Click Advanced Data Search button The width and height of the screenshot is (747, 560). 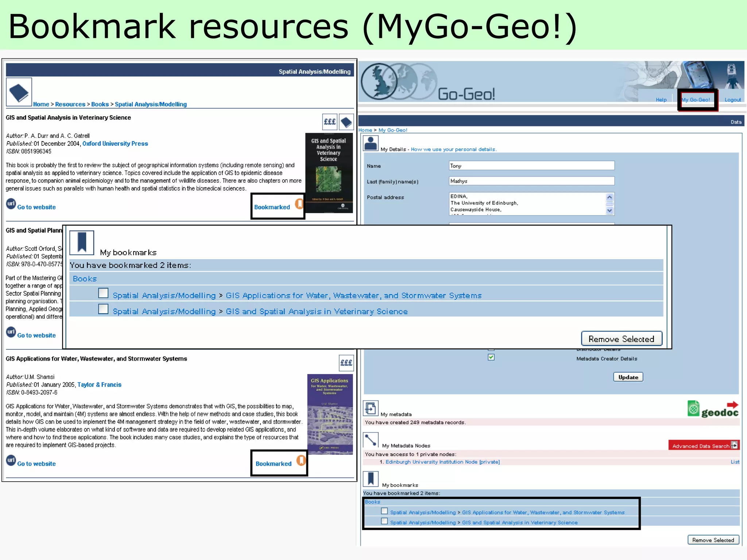[704, 445]
